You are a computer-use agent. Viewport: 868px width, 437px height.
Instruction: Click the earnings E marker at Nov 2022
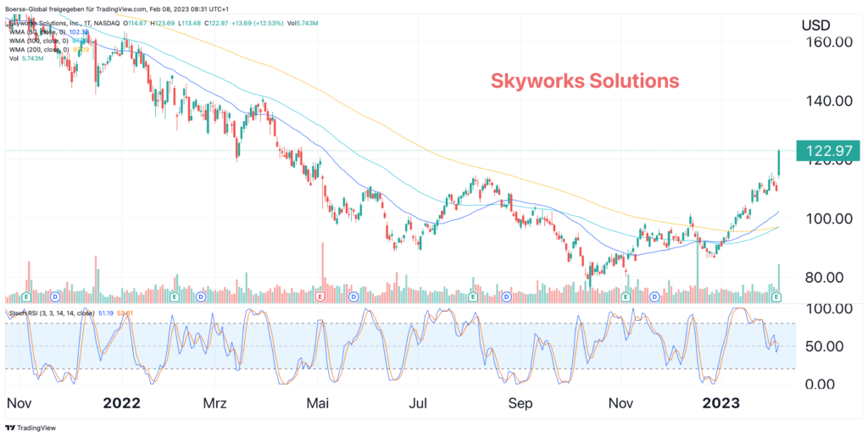click(x=626, y=297)
